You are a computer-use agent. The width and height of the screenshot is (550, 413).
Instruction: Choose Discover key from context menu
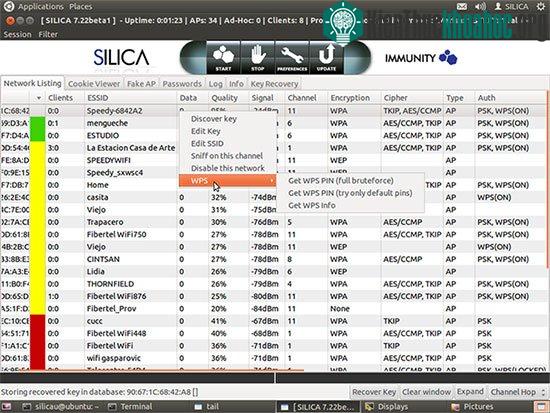(228, 119)
